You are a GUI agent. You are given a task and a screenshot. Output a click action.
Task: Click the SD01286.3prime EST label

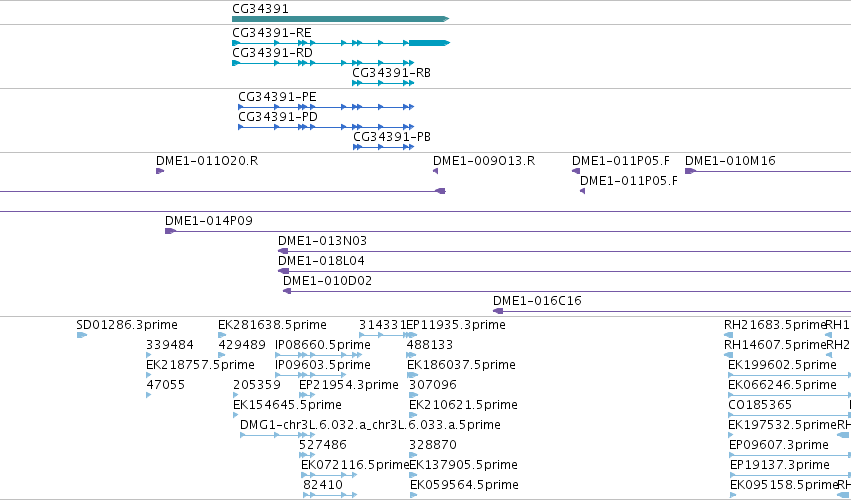click(x=127, y=325)
